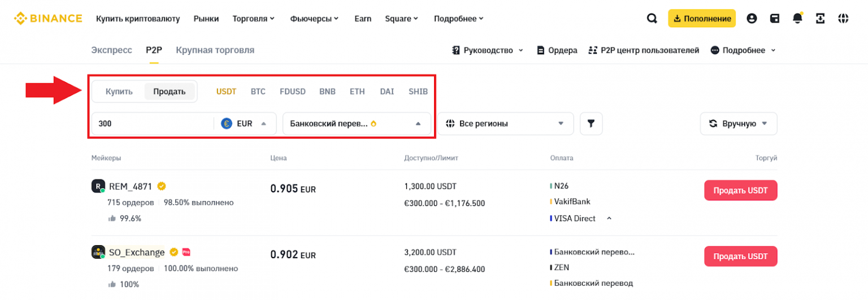Expand Банковский перевод payment dropdown
Viewport: 868px width, 300px height.
point(356,123)
